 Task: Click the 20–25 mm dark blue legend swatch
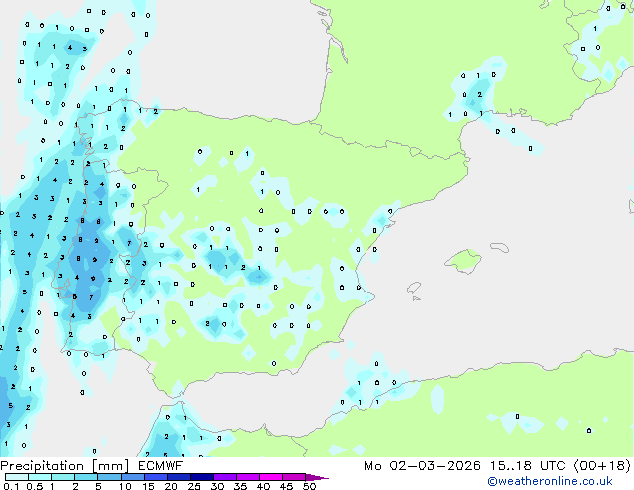coord(178,477)
